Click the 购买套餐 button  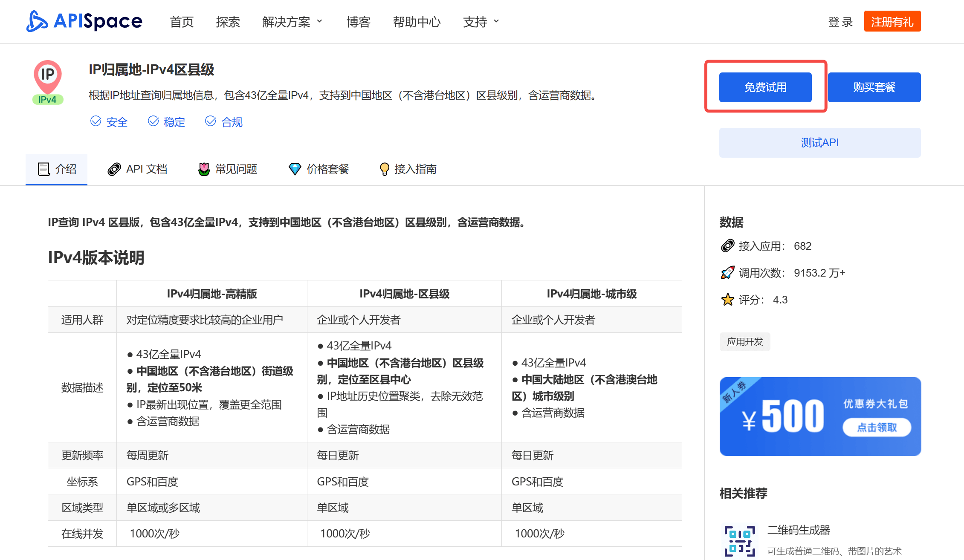(x=874, y=87)
